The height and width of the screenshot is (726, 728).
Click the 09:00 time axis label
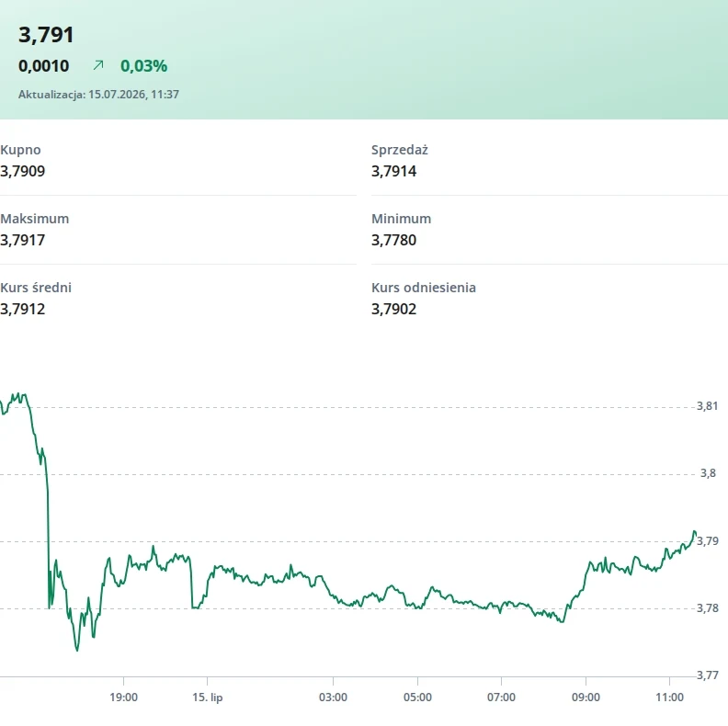tap(586, 698)
